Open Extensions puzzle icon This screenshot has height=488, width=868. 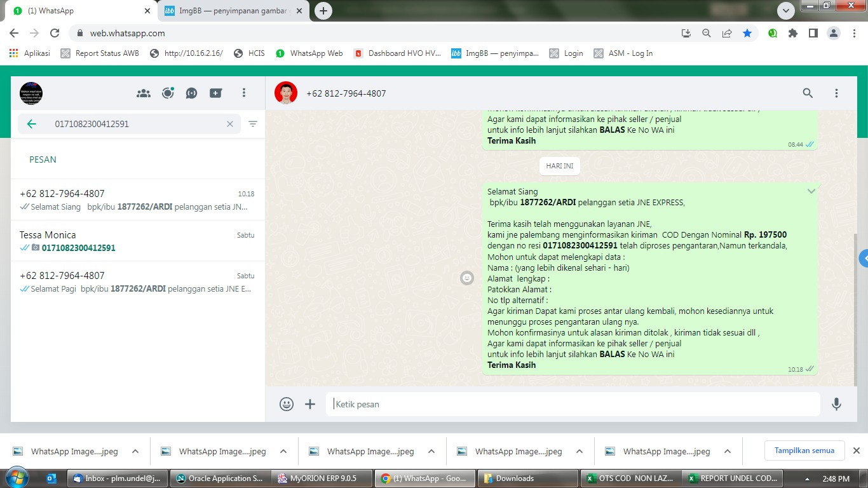pos(793,33)
